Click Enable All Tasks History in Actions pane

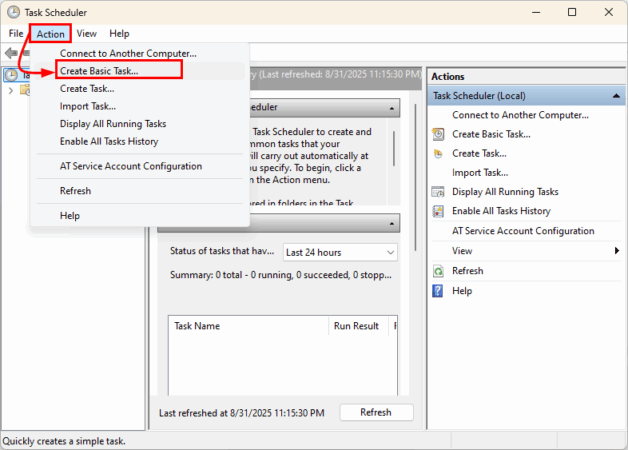point(501,211)
